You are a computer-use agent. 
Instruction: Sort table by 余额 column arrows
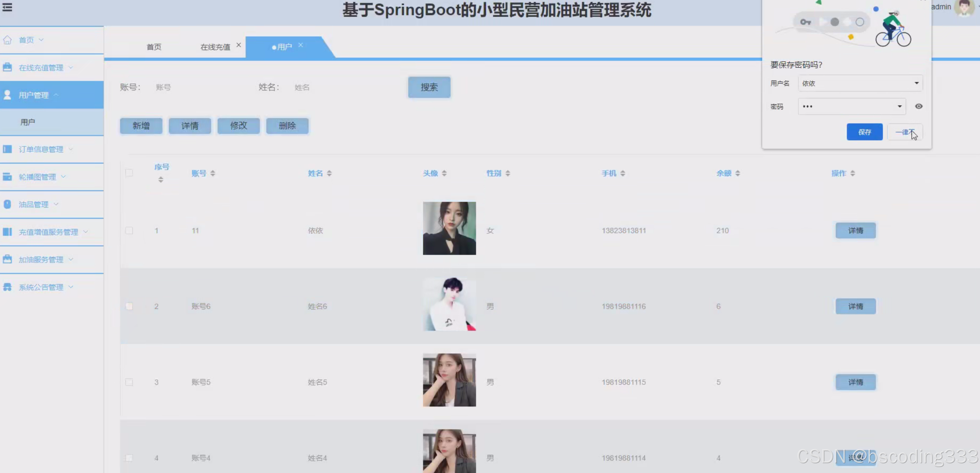click(x=738, y=173)
